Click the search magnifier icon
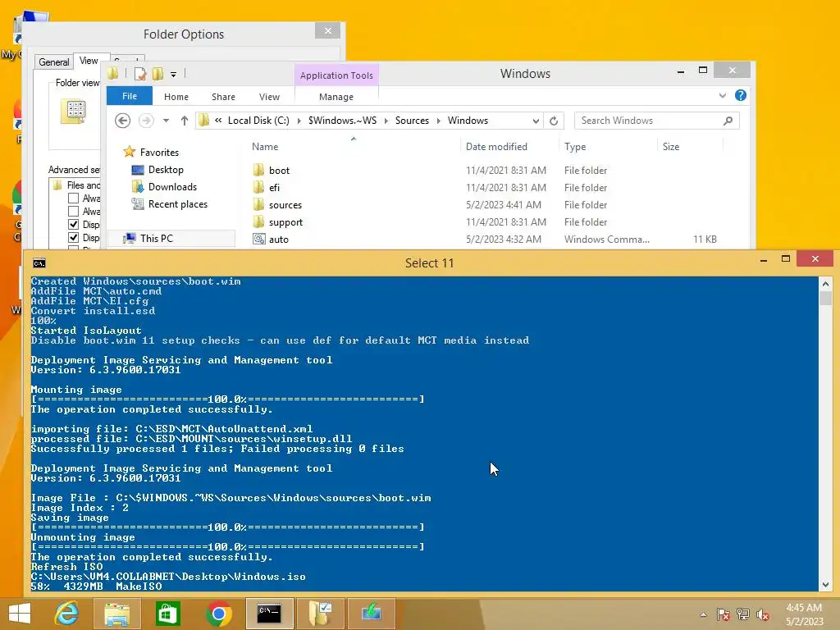840x630 pixels. click(728, 121)
